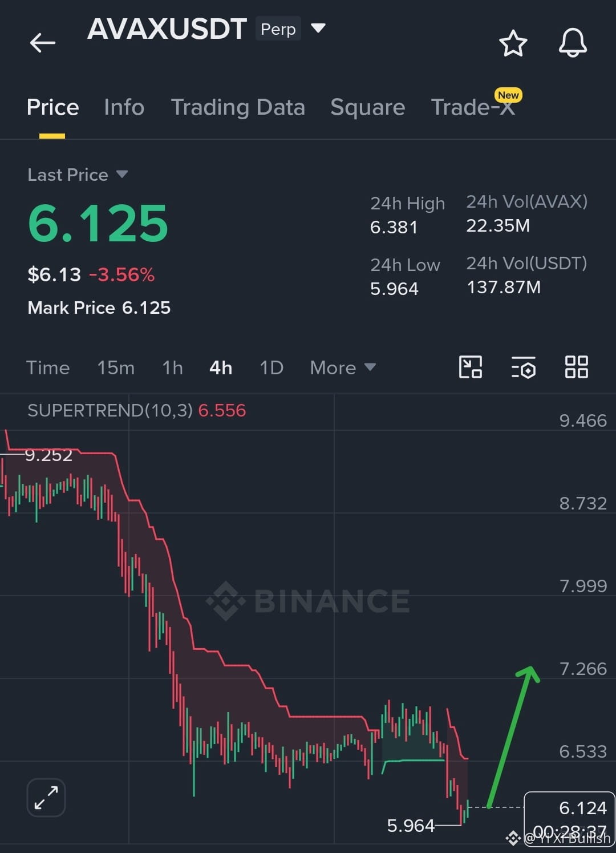Open the Trade-X tab
616x853 pixels.
coord(473,107)
